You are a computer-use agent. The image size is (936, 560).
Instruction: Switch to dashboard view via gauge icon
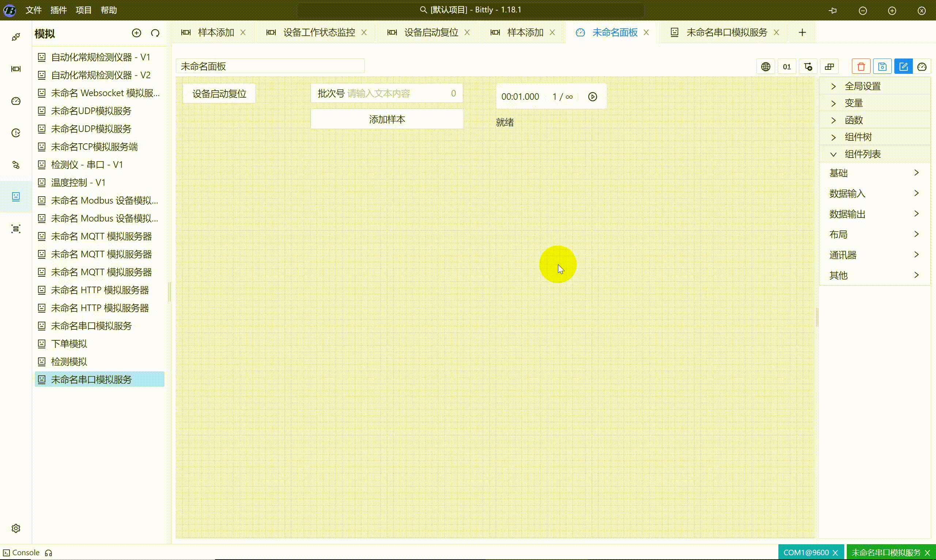(922, 67)
